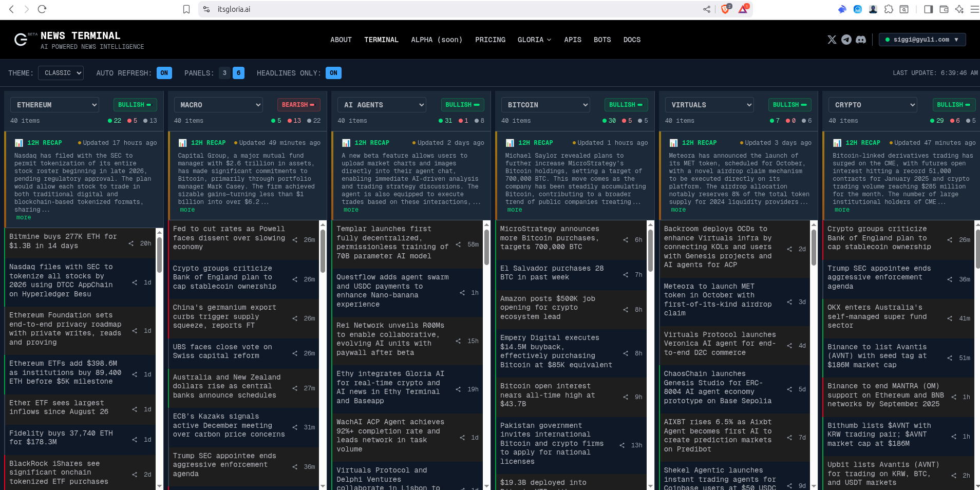Expand 'more' in Macro 12H recap
Viewport: 980px width, 490px height.
point(187,210)
